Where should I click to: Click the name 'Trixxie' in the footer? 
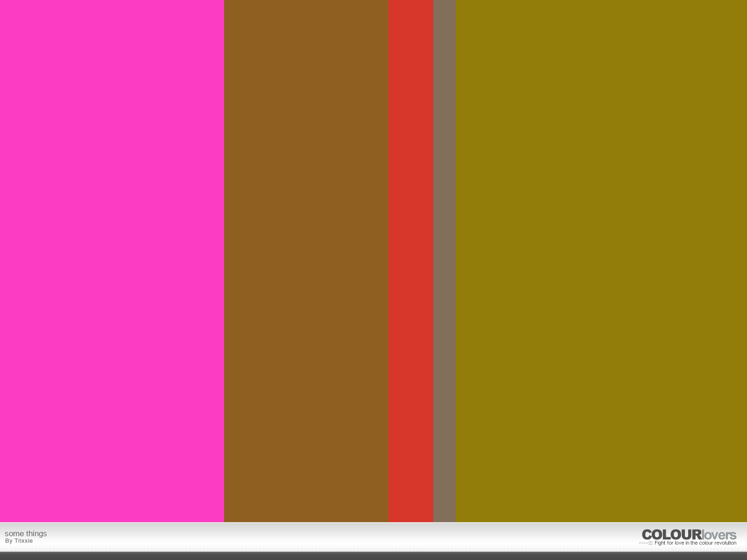tap(23, 541)
